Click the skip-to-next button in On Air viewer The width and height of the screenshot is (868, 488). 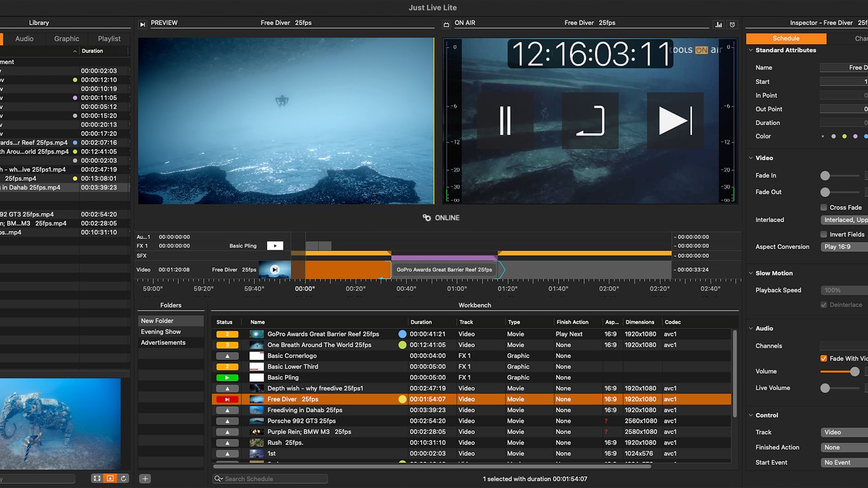[675, 121]
